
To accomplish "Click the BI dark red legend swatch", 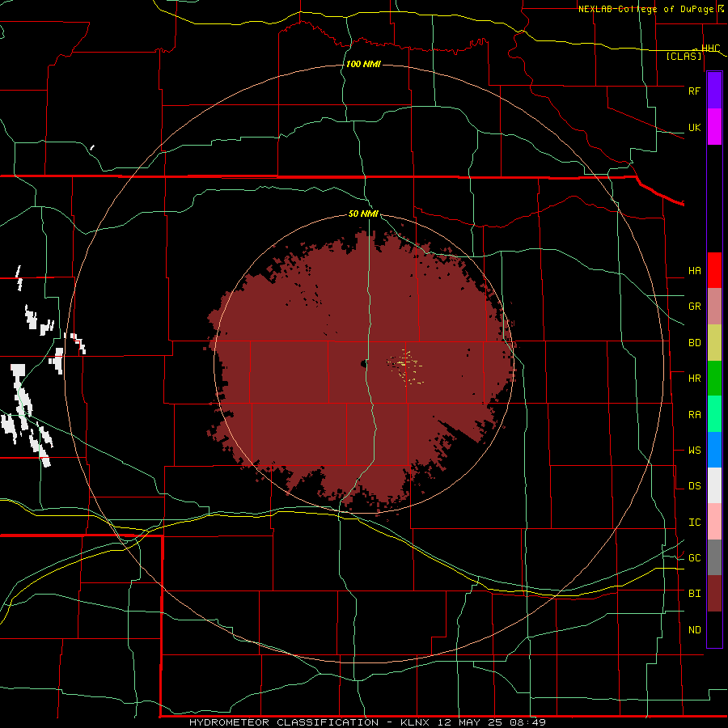I will 714,594.
